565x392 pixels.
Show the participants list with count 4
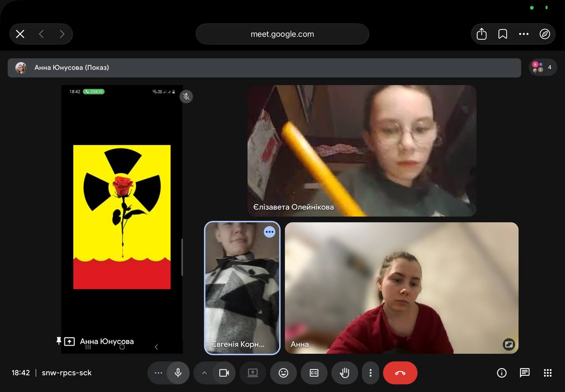pos(542,67)
